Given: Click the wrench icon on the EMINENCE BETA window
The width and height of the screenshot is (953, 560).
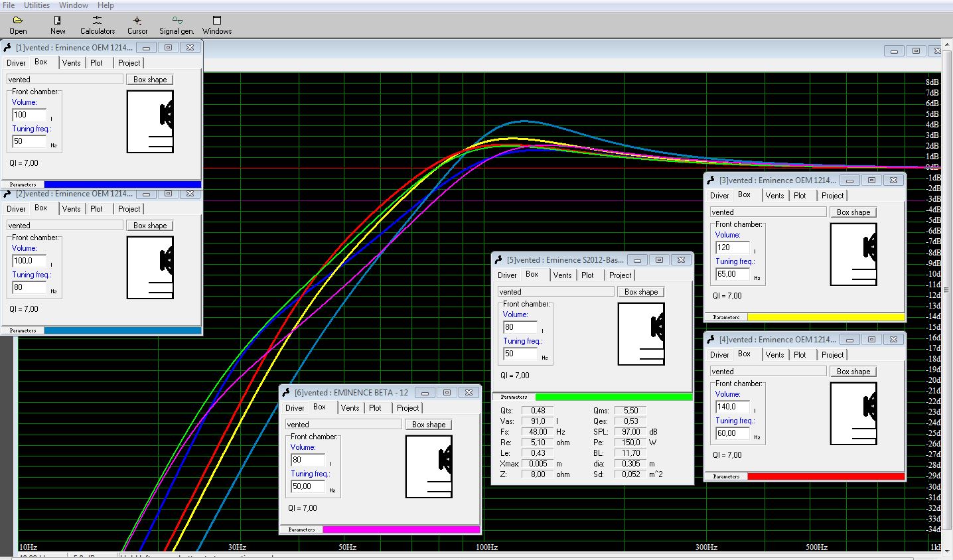Looking at the screenshot, I should [x=287, y=393].
